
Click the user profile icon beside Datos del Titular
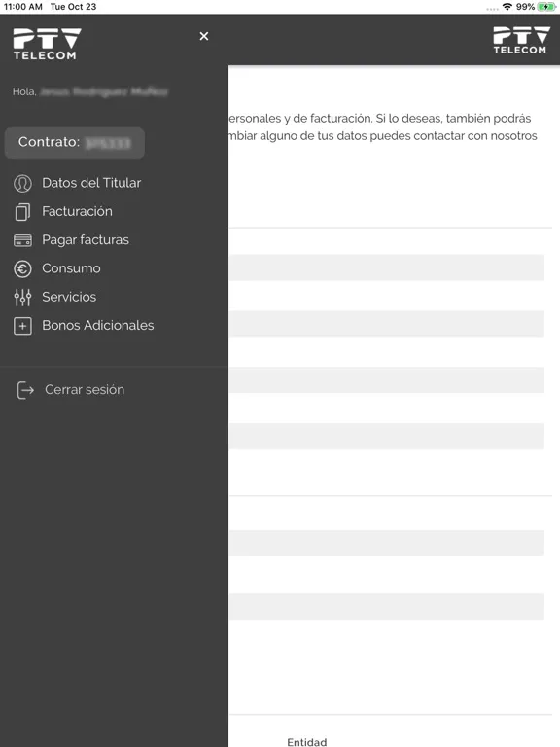22,184
